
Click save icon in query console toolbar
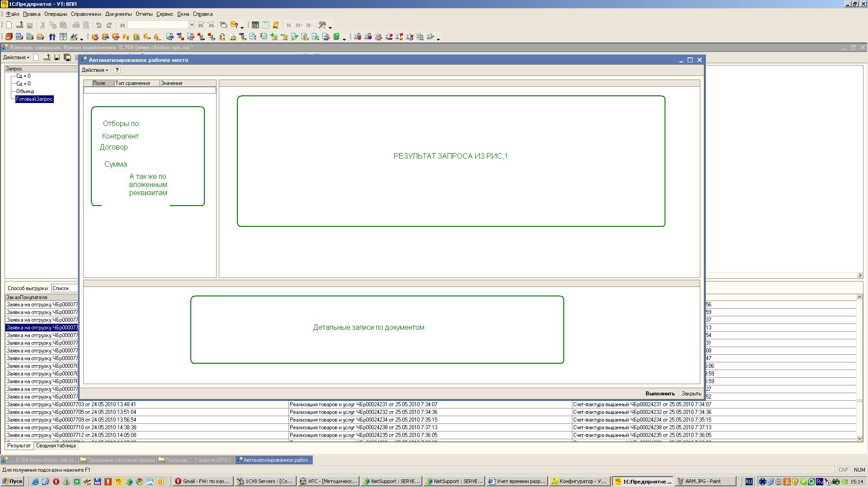pos(57,57)
